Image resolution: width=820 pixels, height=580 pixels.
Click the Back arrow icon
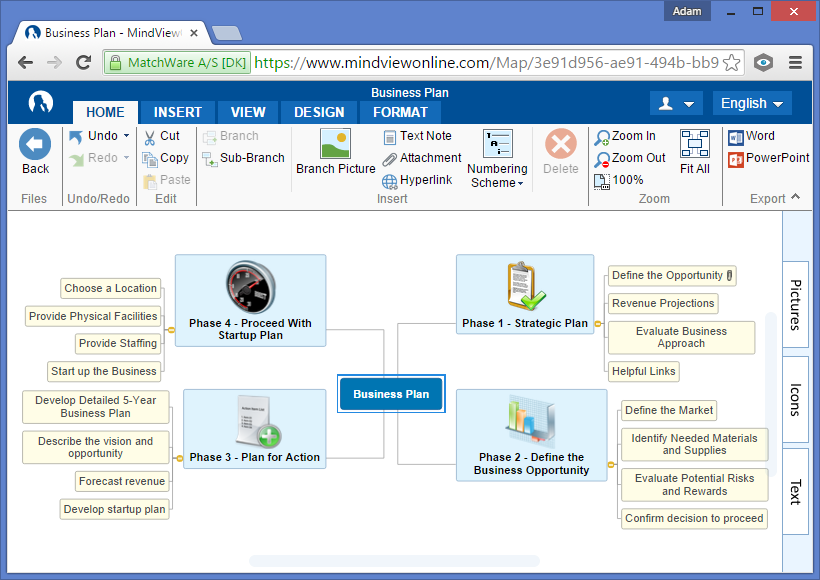[x=35, y=144]
